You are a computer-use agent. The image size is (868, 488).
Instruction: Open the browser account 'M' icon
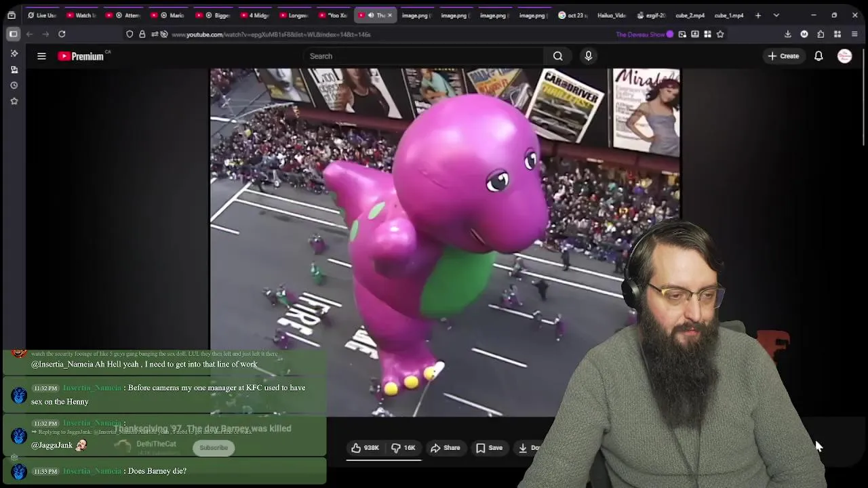point(804,34)
